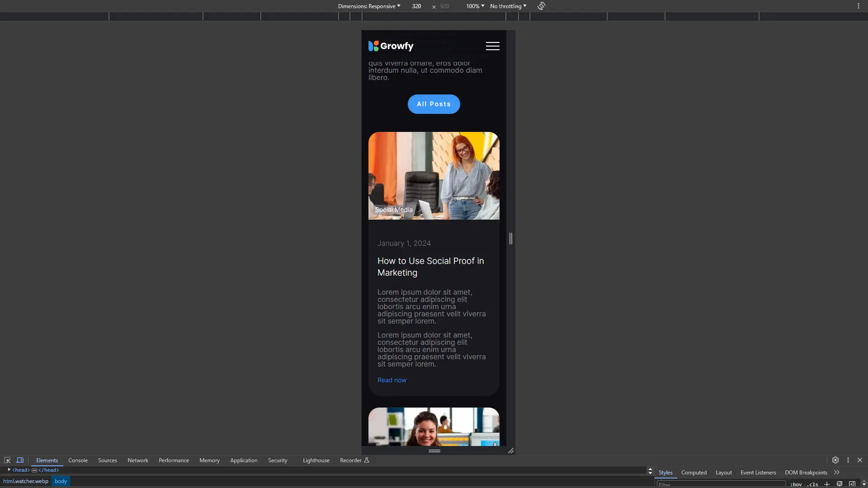Toggle the device toolbar icon
Viewport: 868px width, 488px height.
point(20,460)
